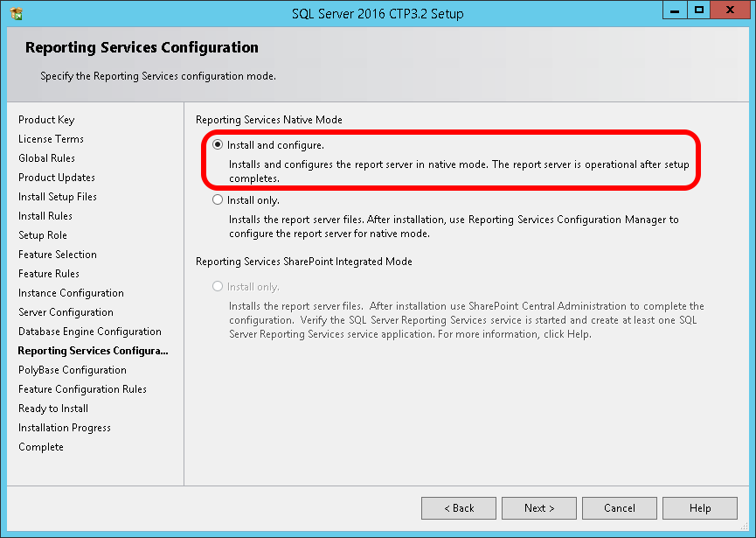Select Native Mode Install only option
Viewport: 756px width, 538px height.
pos(218,200)
